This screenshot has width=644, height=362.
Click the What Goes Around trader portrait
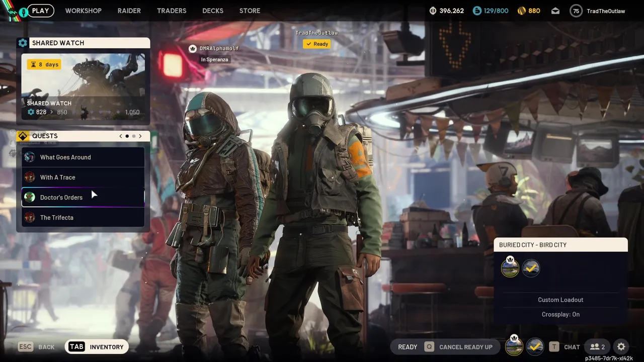coord(30,157)
